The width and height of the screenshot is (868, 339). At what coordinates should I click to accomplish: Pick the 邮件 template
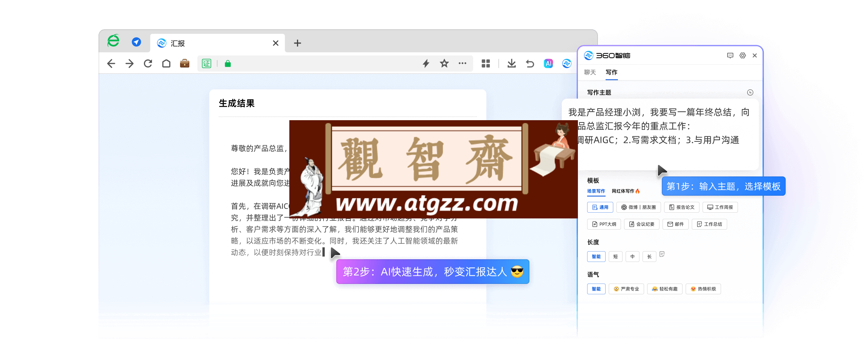pyautogui.click(x=676, y=224)
